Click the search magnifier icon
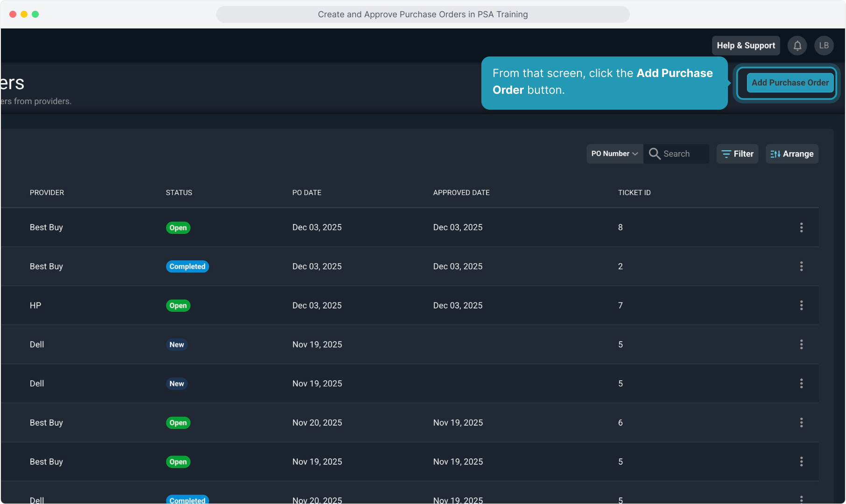This screenshot has height=504, width=846. (x=655, y=154)
